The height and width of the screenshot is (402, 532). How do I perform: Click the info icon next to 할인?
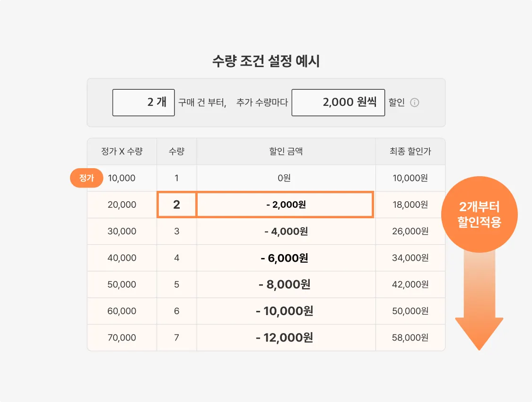(x=415, y=103)
